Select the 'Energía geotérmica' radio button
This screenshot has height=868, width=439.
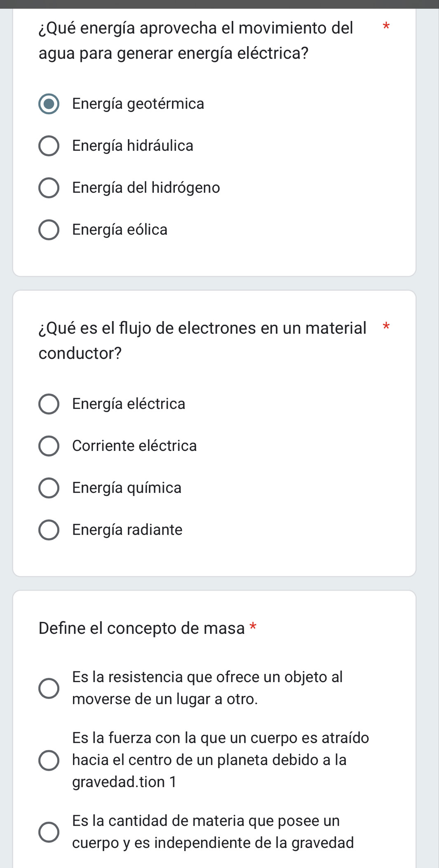coord(49,104)
